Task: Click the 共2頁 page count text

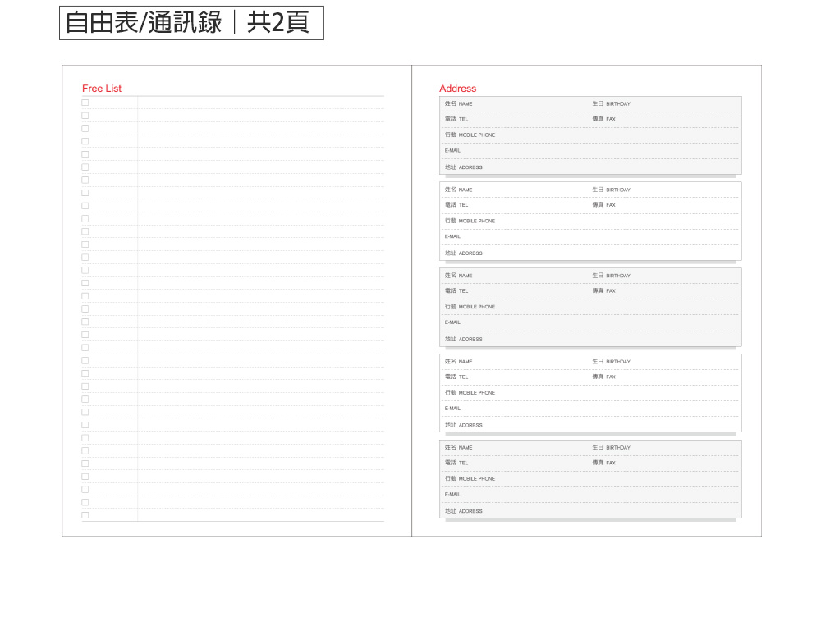Action: pos(278,22)
